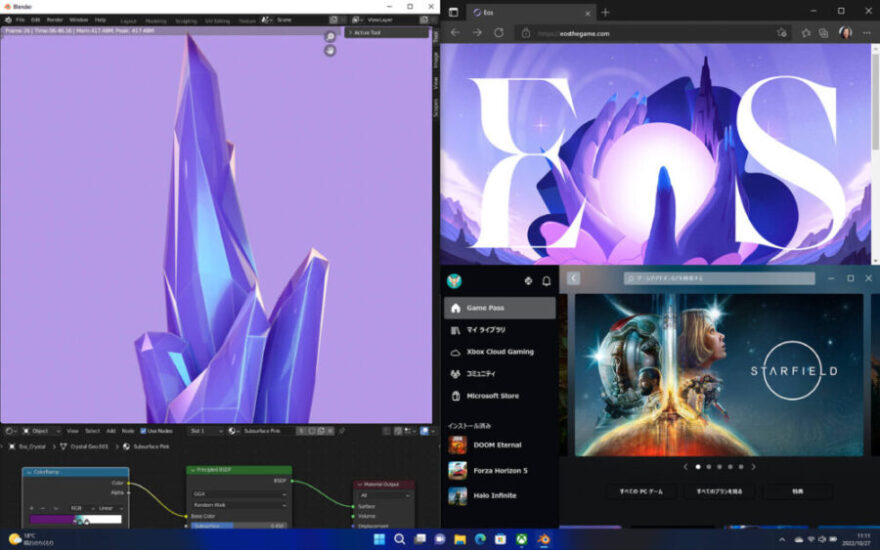Screen dimensions: 880x550
Task: Remove a color stop with ColorRamp minus icon
Action: coord(43,508)
